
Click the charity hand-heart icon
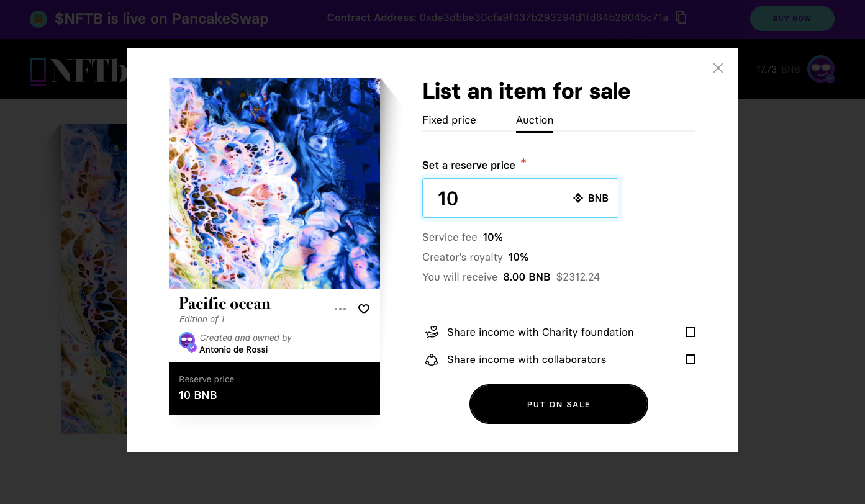click(x=432, y=332)
